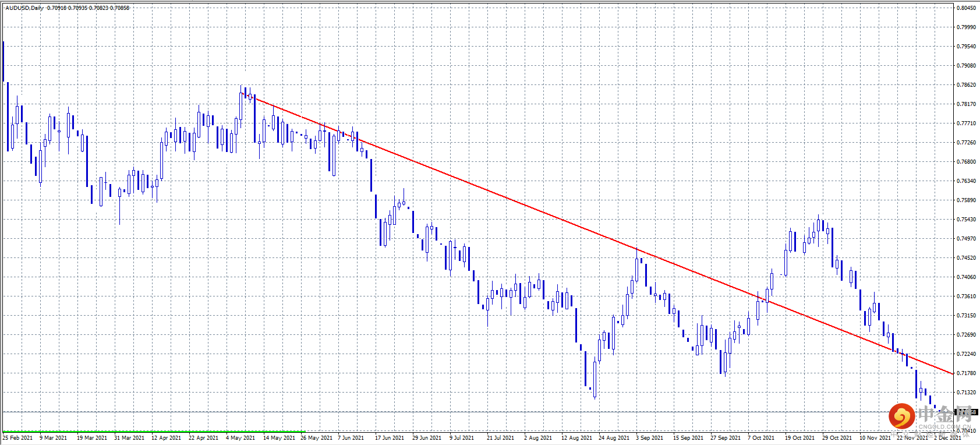Click the 0.77260 price scale label
The width and height of the screenshot is (980, 445).
967,143
